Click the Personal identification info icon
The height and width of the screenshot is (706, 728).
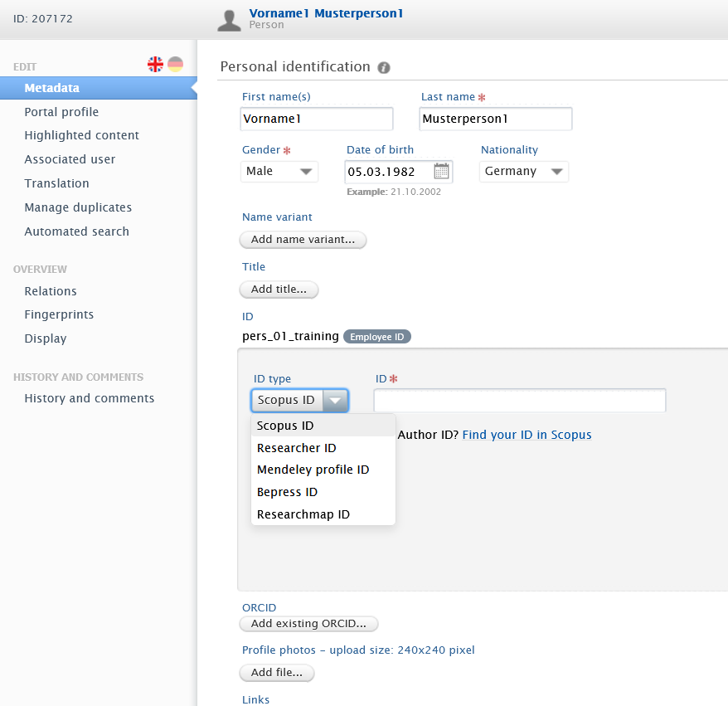[384, 68]
